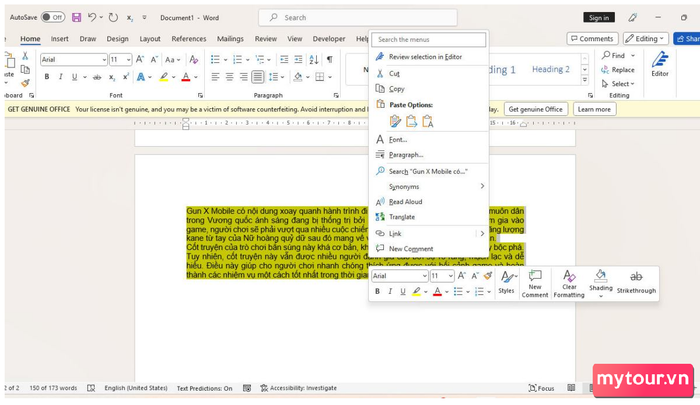Click Search the menus field

coord(429,39)
